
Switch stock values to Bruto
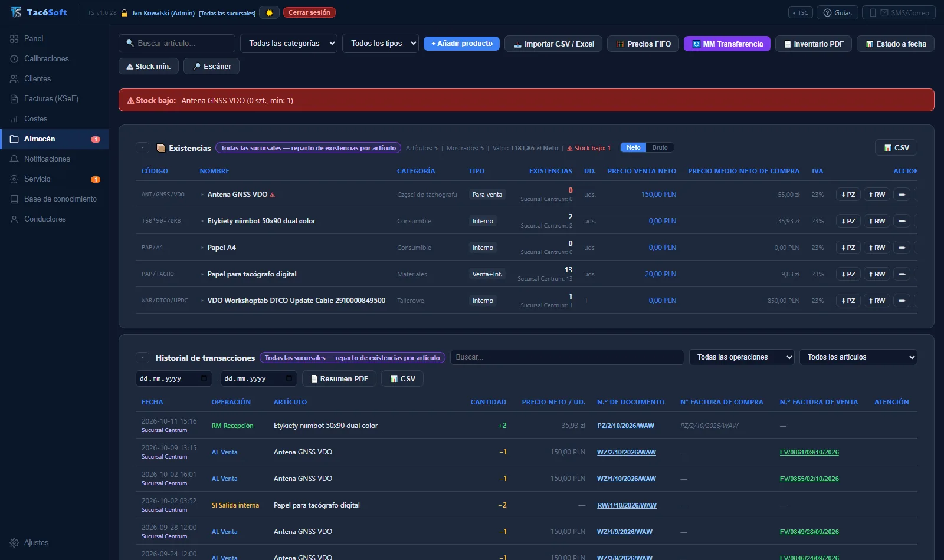click(x=660, y=147)
